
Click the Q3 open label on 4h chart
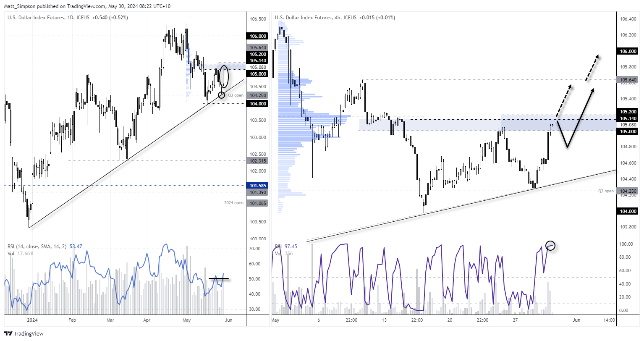point(606,191)
